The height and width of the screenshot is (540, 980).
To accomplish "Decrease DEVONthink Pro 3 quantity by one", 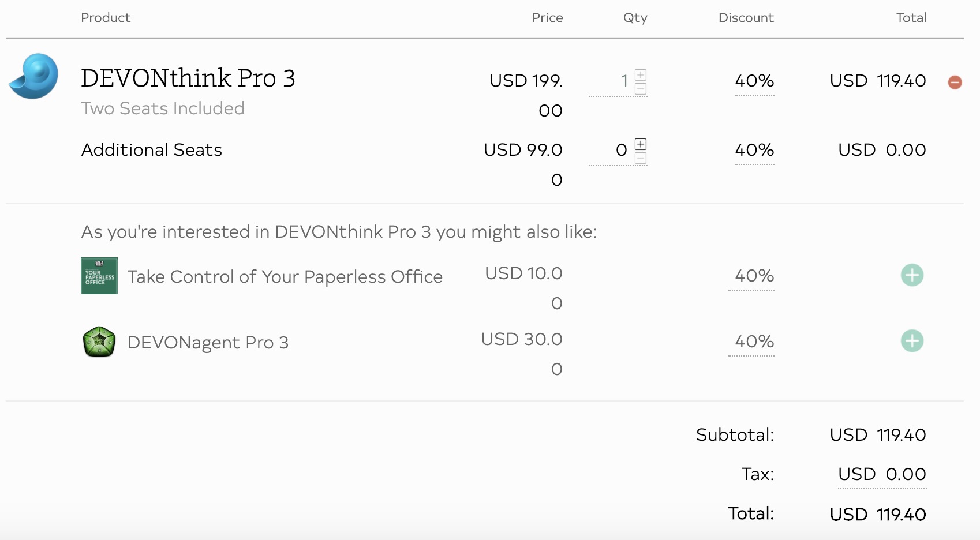I will [641, 89].
